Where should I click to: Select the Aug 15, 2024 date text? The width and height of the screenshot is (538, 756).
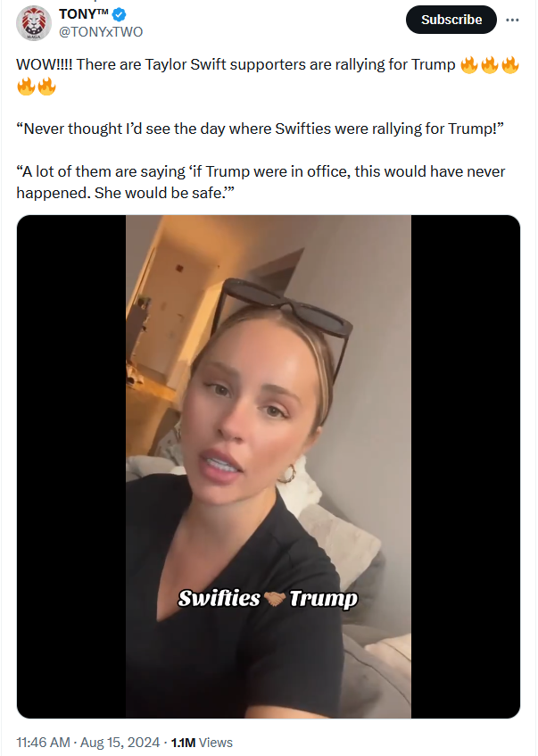[120, 742]
